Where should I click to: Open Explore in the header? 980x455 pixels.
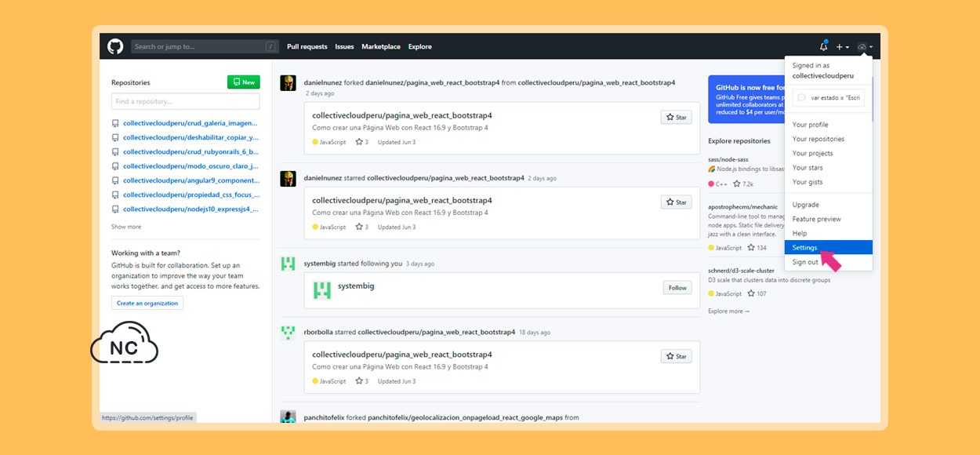(x=420, y=47)
